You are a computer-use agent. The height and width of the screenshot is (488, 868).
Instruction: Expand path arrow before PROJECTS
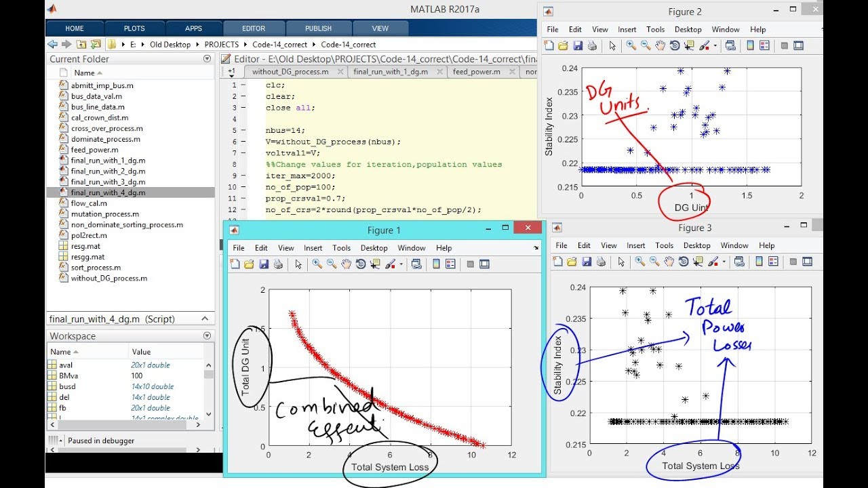click(199, 45)
